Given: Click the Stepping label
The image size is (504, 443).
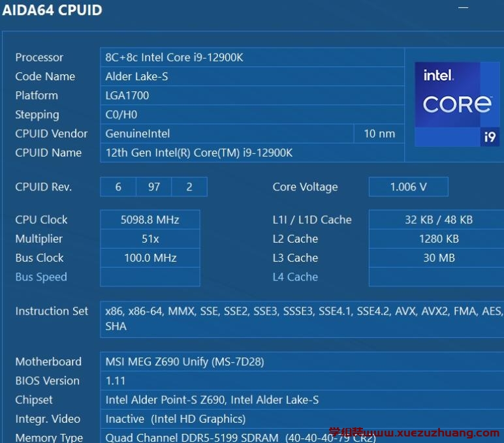Looking at the screenshot, I should 37,115.
